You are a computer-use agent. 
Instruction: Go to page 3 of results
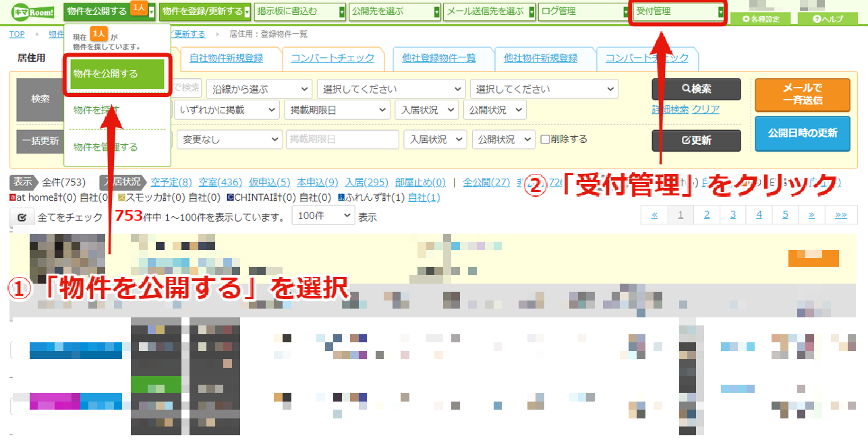coord(733,215)
